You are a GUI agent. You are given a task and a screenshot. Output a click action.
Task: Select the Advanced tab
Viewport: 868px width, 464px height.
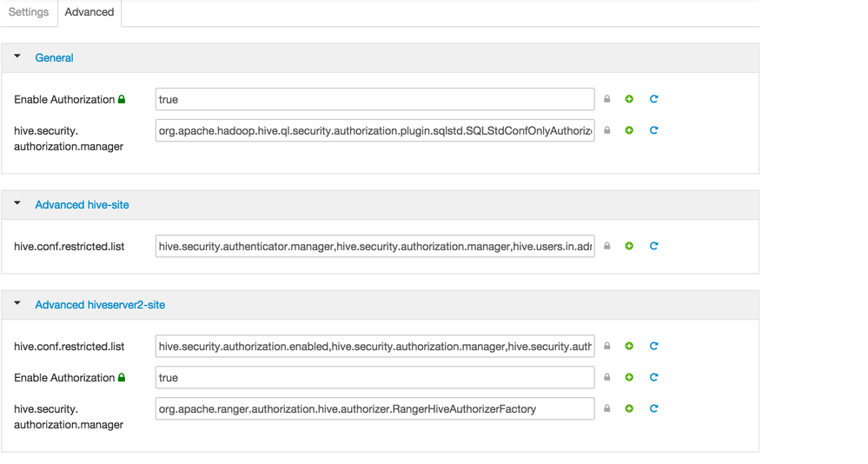pyautogui.click(x=89, y=12)
